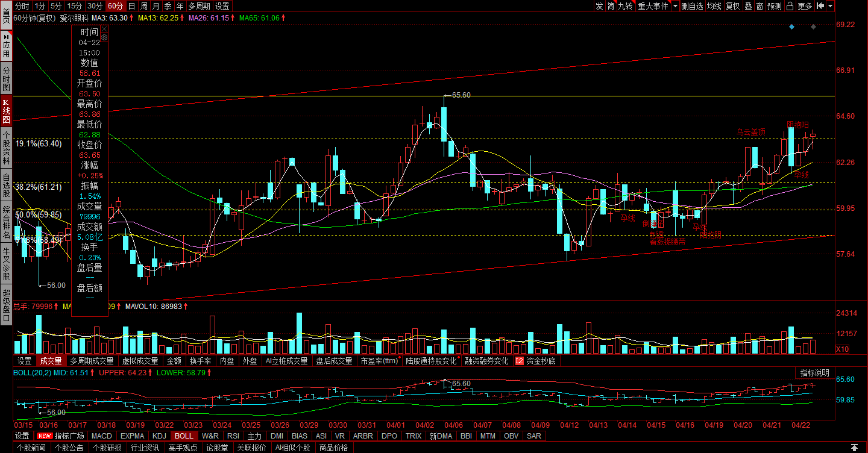Click the 发 toolbar button
The width and height of the screenshot is (868, 453).
click(599, 6)
